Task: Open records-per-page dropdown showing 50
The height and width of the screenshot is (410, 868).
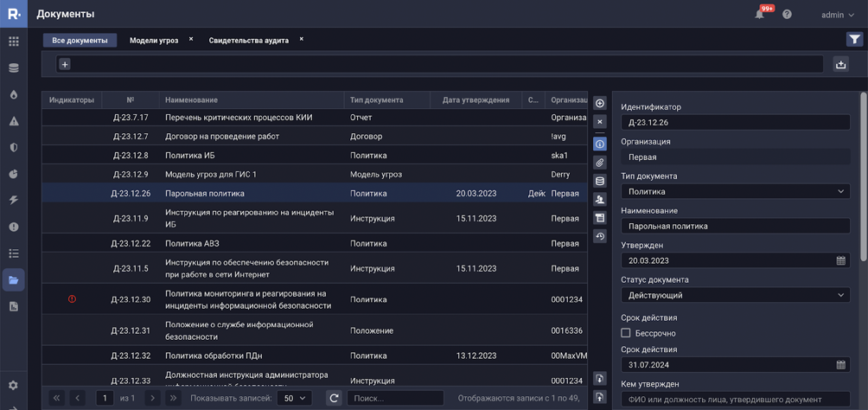Action: 293,398
